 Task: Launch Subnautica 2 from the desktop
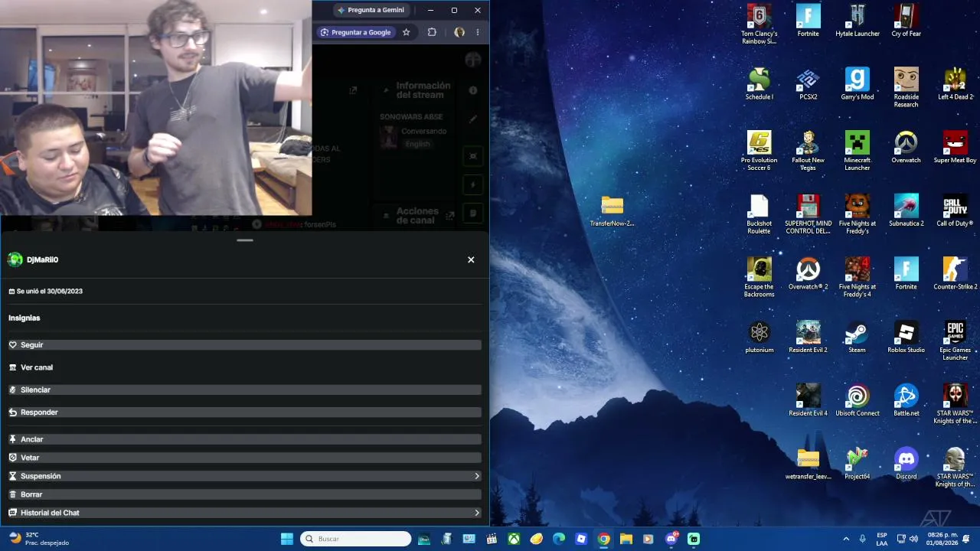click(906, 210)
